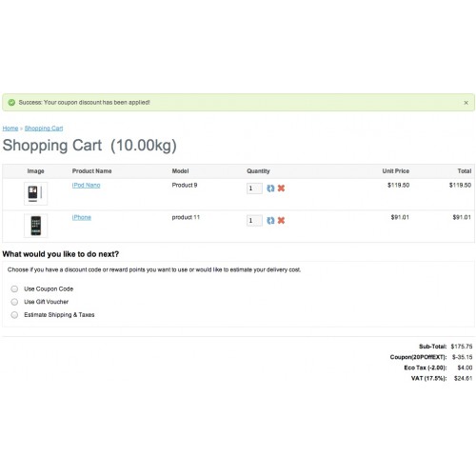Click the Unit Price column header
Viewport: 476px width, 476px height.
tap(396, 171)
